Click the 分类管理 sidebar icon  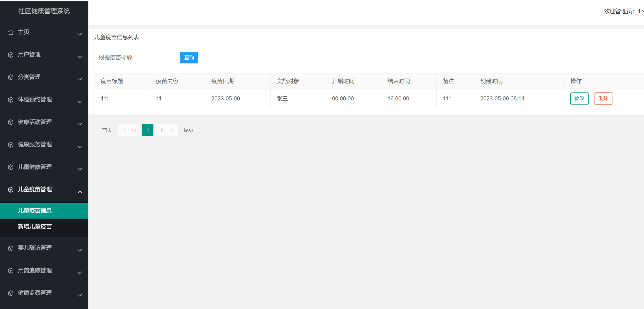click(11, 77)
